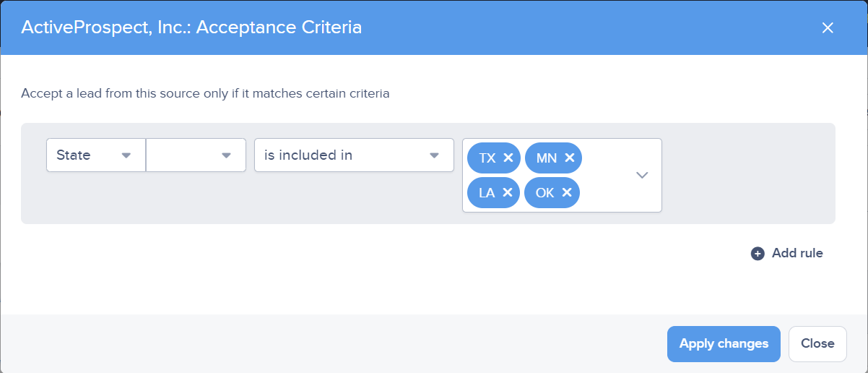This screenshot has width=868, height=373.
Task: Open the empty dropdown next to State
Action: 196,155
